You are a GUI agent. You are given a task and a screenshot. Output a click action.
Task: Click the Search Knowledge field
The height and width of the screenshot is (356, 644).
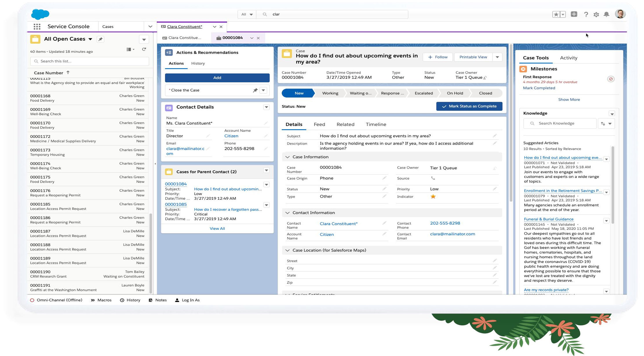559,123
